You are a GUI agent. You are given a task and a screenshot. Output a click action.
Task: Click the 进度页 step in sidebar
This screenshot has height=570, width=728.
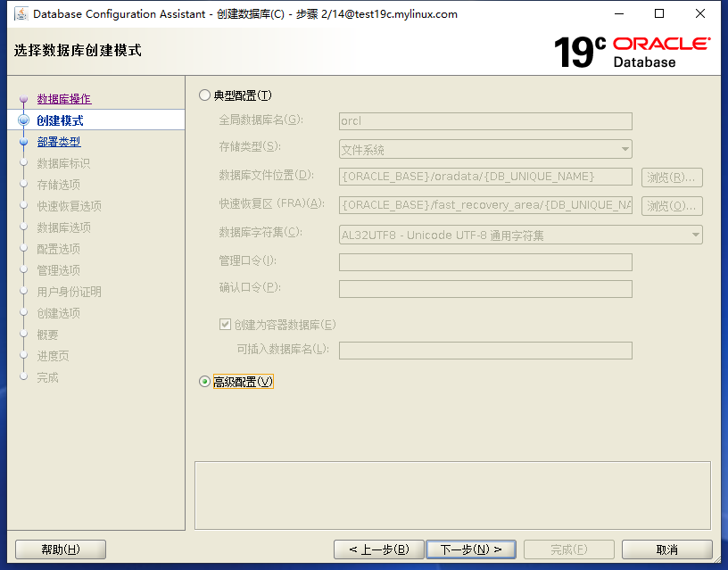pos(54,356)
